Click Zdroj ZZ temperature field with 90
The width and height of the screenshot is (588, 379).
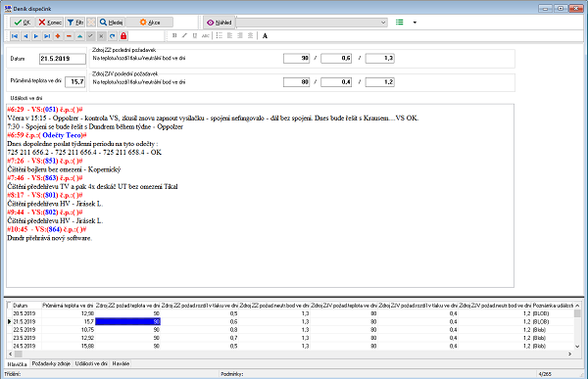coord(296,58)
